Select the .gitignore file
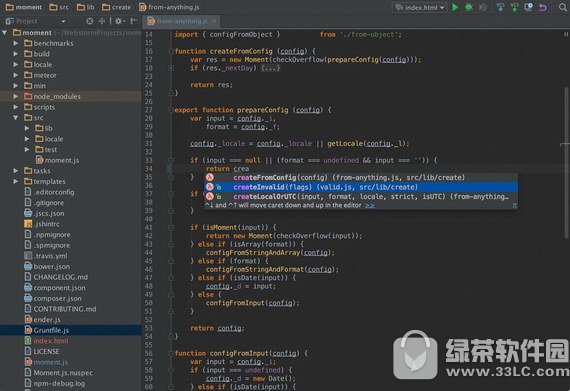The width and height of the screenshot is (570, 391). tap(44, 203)
